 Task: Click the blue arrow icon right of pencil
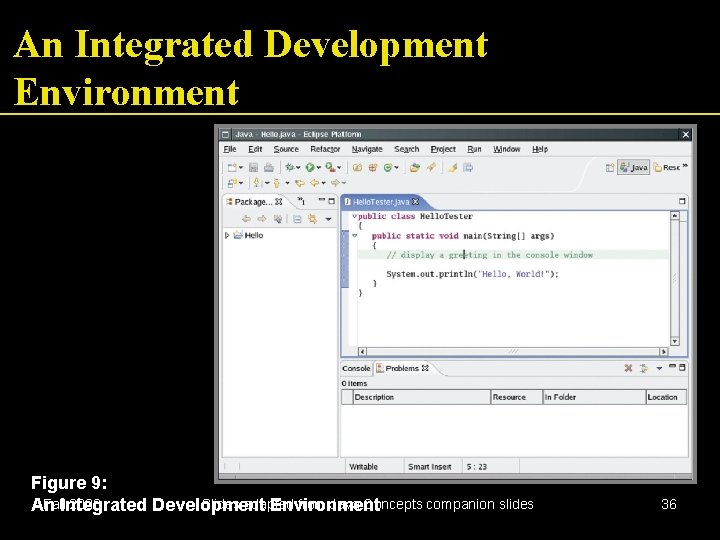pos(468,168)
